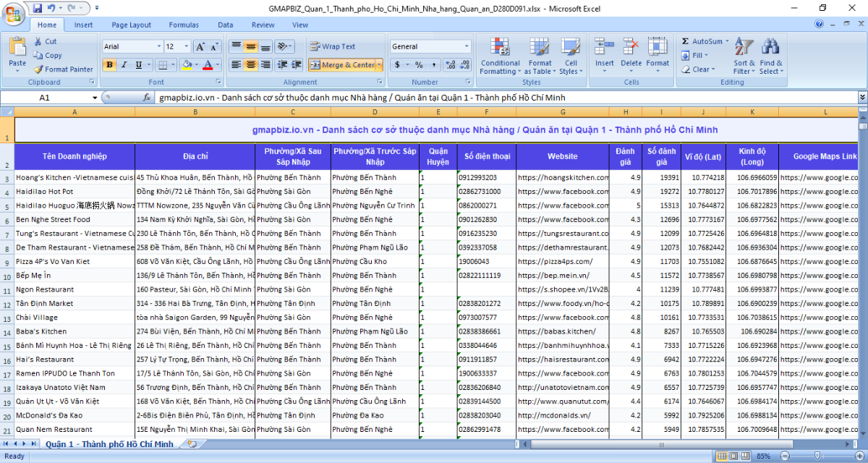Insert a new worksheet tab
Viewport: 868px width, 463px height.
[192, 444]
